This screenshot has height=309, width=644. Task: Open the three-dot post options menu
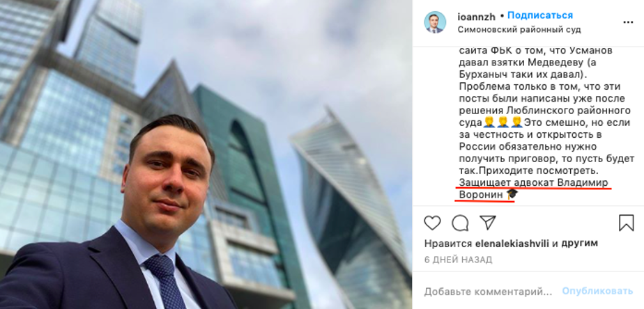pos(628,22)
